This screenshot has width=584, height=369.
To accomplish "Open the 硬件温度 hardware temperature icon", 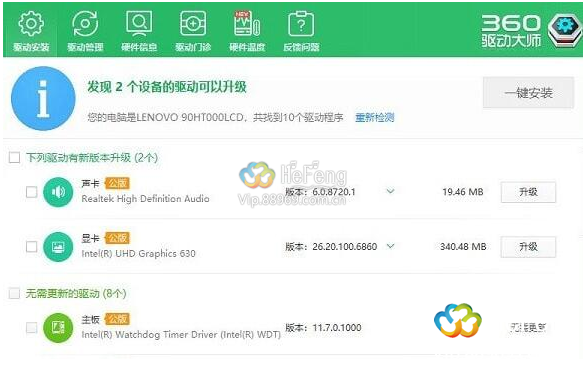I will (247, 23).
